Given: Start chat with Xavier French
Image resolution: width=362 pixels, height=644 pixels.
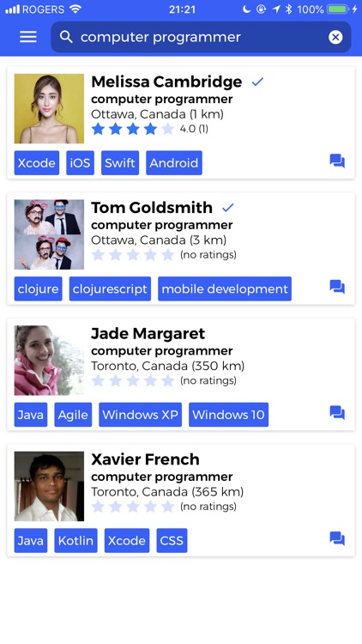Looking at the screenshot, I should click(x=337, y=538).
